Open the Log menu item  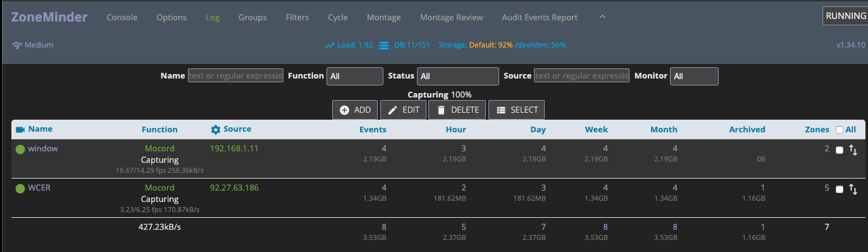click(213, 17)
